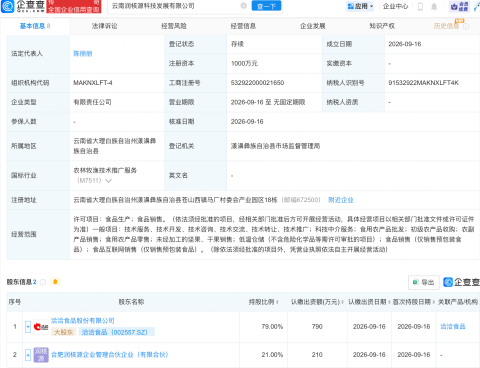
Task: Click the 漾濞彝族自治县市场监督管理局 authority value
Action: tap(275, 146)
